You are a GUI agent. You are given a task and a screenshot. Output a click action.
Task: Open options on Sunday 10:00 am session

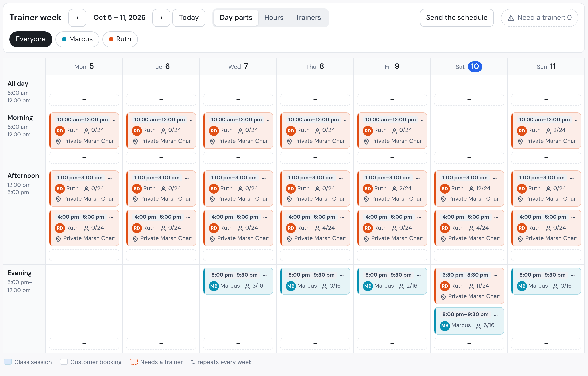pos(576,120)
